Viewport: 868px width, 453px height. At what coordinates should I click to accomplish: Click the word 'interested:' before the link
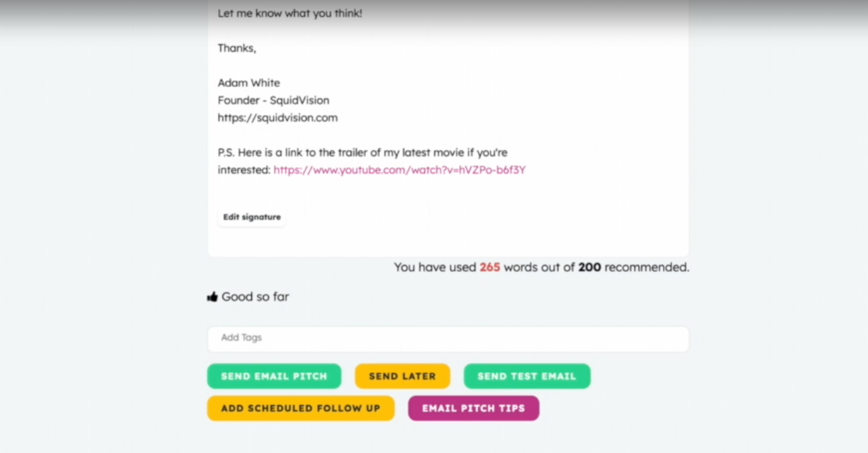[x=244, y=170]
